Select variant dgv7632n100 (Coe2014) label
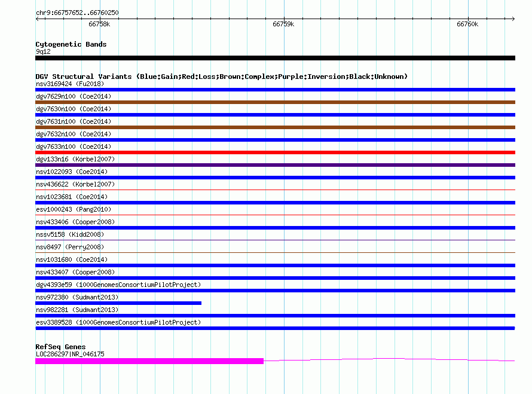 (74, 134)
